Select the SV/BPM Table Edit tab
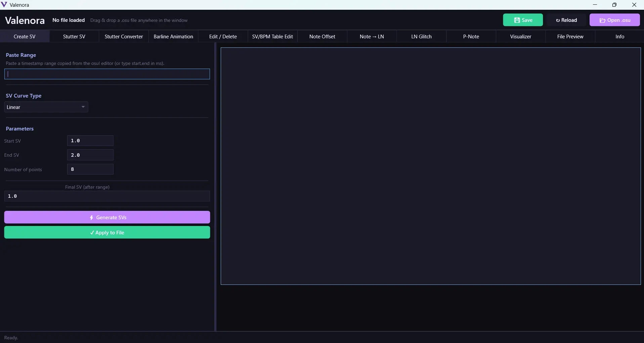The height and width of the screenshot is (343, 644). (273, 36)
